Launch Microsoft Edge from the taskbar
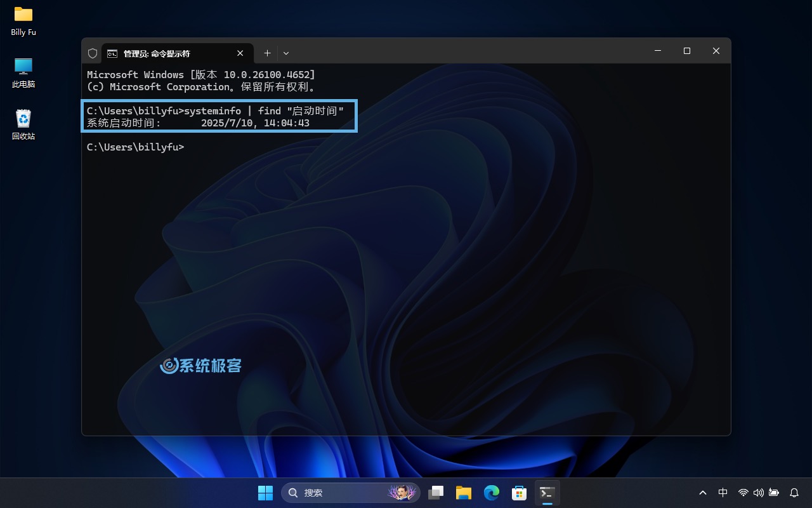Screen dimensions: 812x508 (492, 493)
